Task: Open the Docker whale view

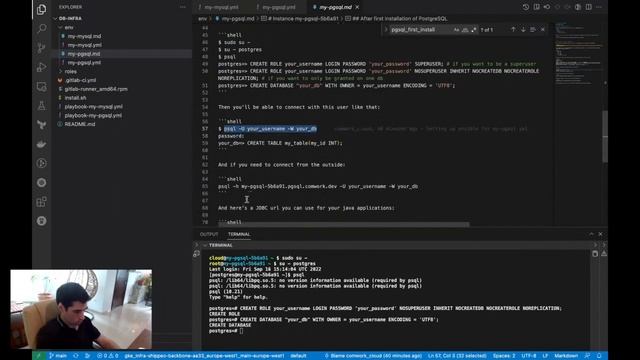Action: pos(41,144)
